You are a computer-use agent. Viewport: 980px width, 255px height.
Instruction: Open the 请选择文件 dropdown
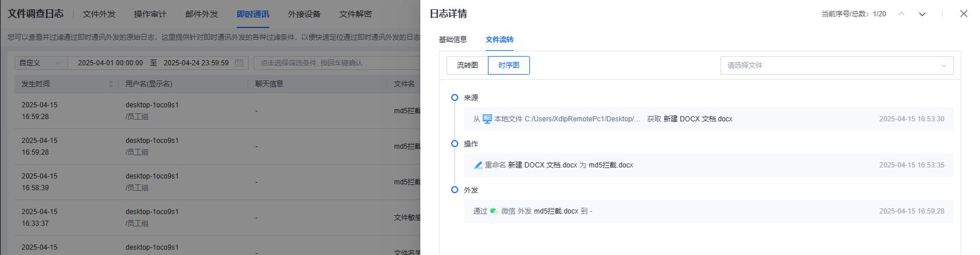click(837, 65)
